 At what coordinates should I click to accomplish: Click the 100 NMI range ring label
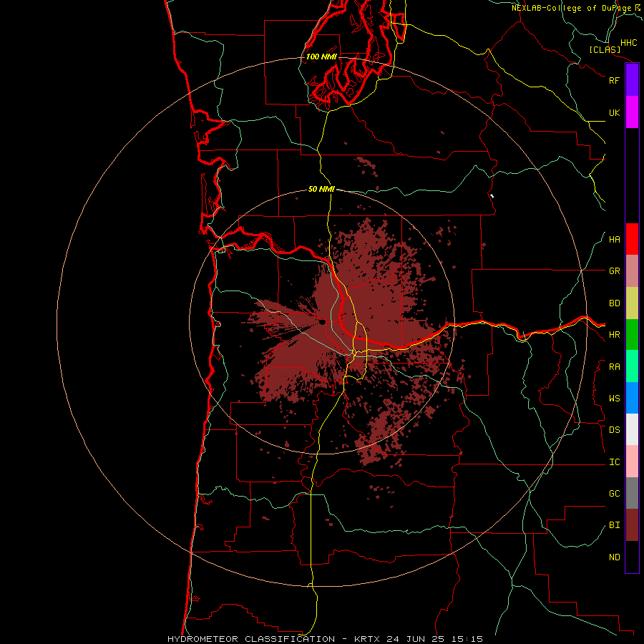pos(321,57)
